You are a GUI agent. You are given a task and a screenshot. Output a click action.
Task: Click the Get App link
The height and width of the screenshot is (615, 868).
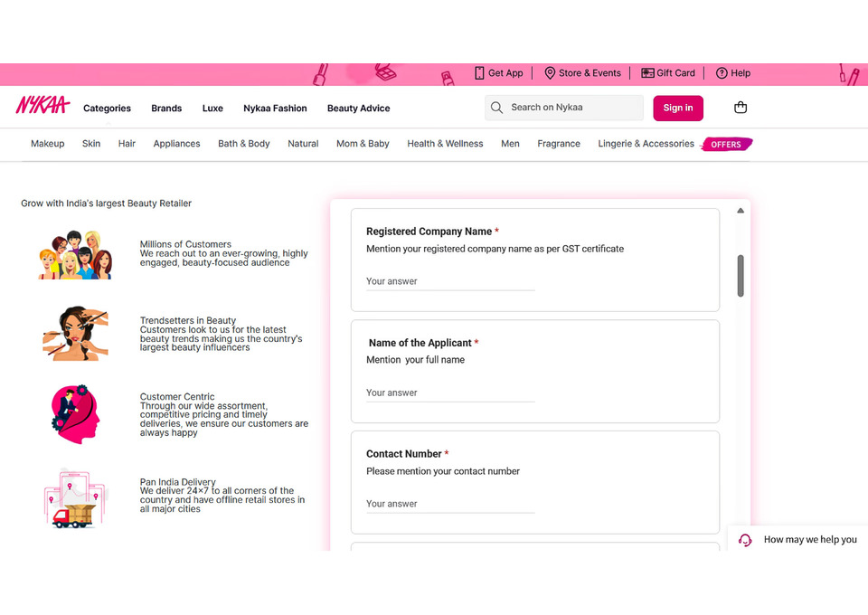tap(505, 73)
